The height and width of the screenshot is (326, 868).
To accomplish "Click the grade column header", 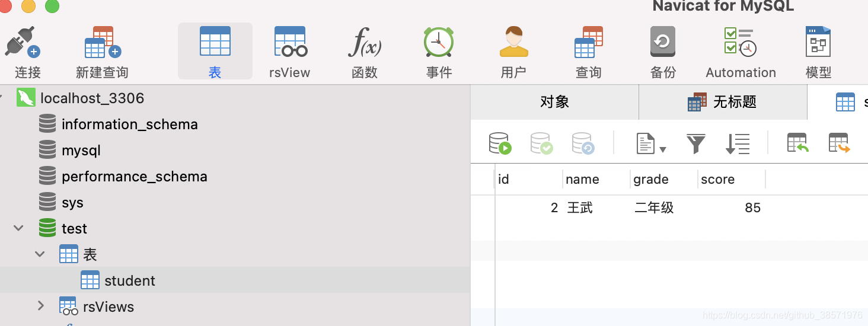I will click(664, 180).
